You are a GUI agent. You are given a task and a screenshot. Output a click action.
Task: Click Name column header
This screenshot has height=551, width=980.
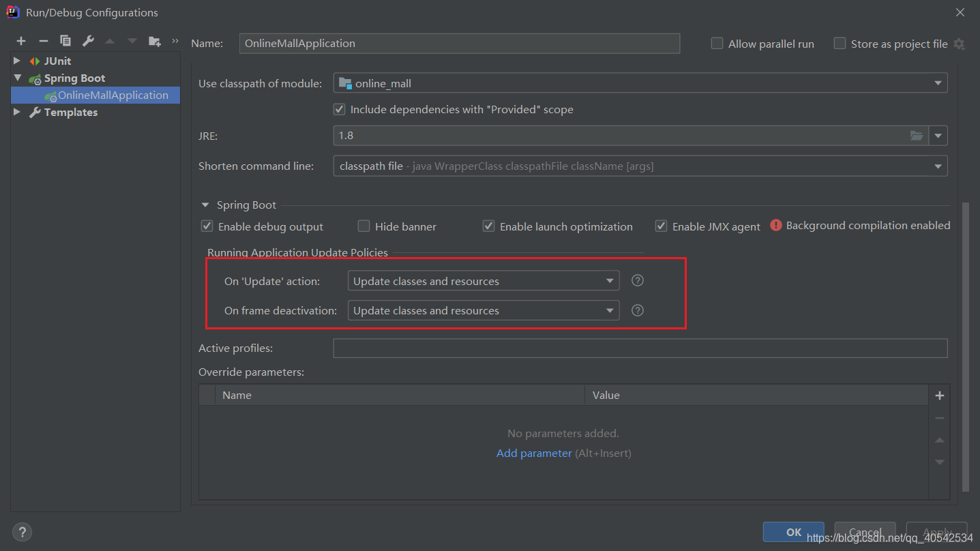pos(400,395)
